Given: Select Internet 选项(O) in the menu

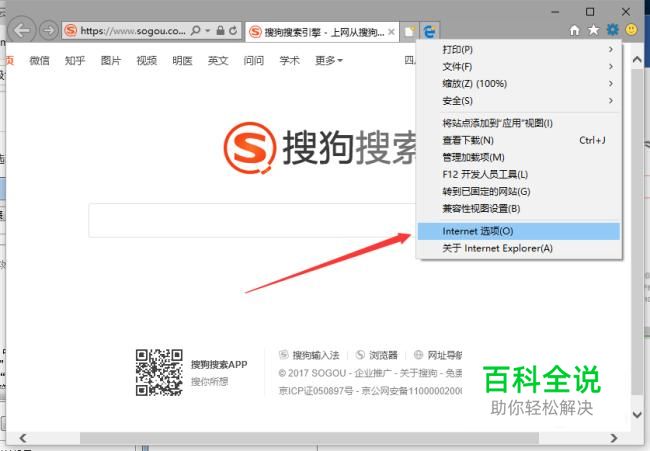Looking at the screenshot, I should [x=519, y=231].
